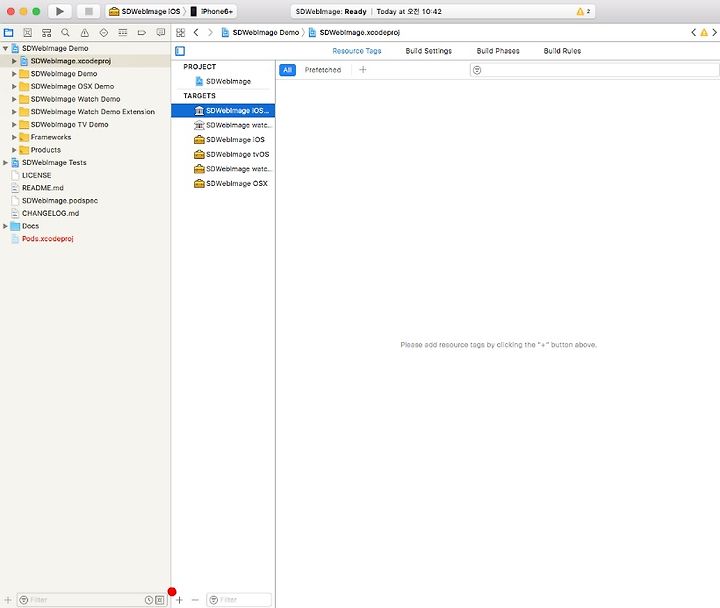Open the related items grid icon
This screenshot has width=720, height=608.
pyautogui.click(x=180, y=33)
